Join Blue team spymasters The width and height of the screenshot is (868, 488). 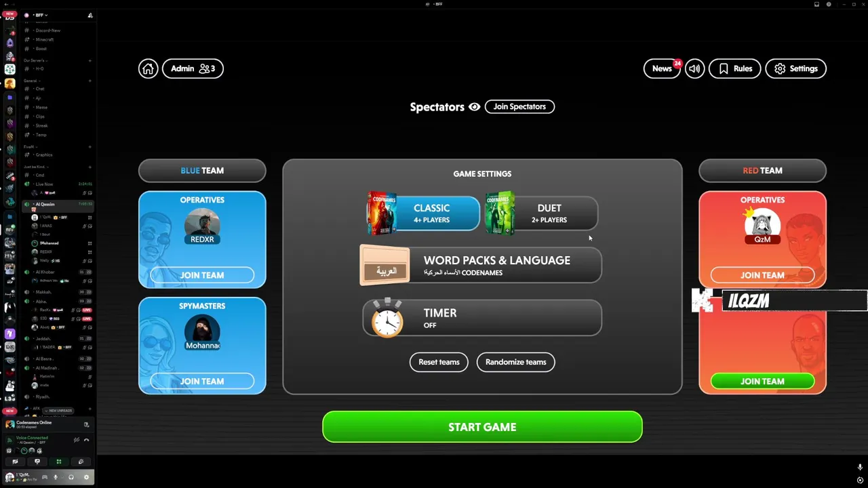(202, 381)
